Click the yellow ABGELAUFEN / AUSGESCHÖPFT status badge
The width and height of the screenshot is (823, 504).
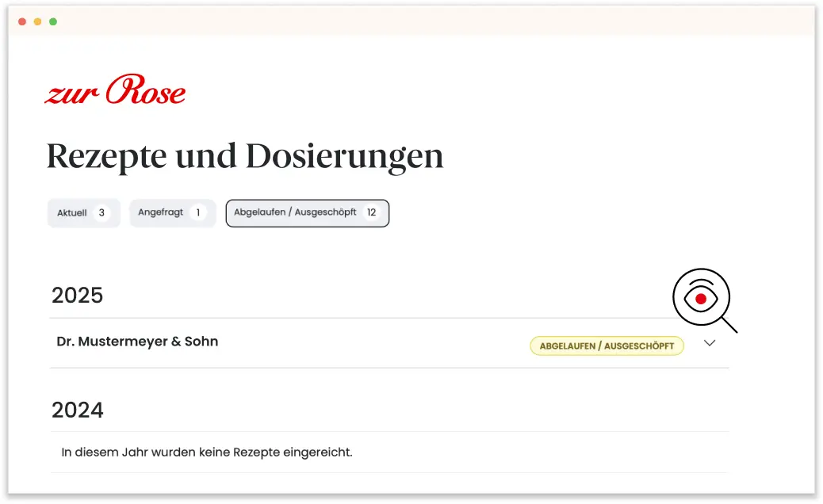(x=607, y=346)
